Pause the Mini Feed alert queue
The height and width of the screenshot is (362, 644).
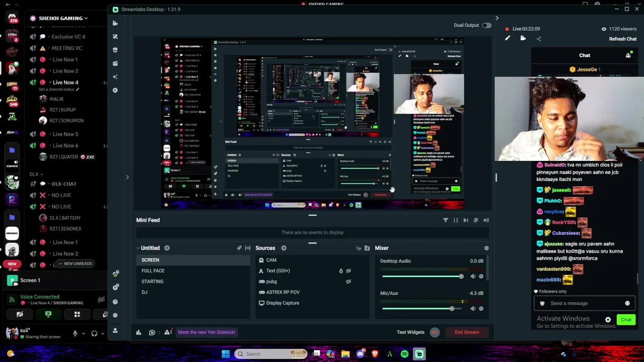click(x=455, y=220)
